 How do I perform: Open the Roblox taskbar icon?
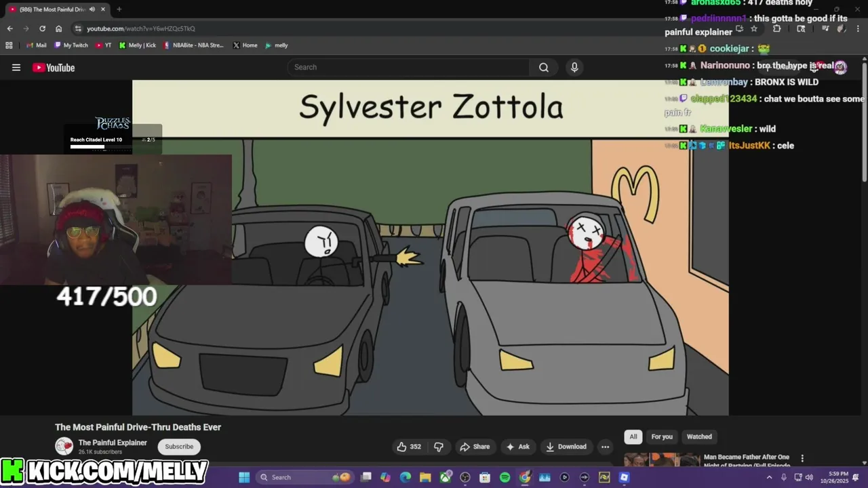click(624, 477)
